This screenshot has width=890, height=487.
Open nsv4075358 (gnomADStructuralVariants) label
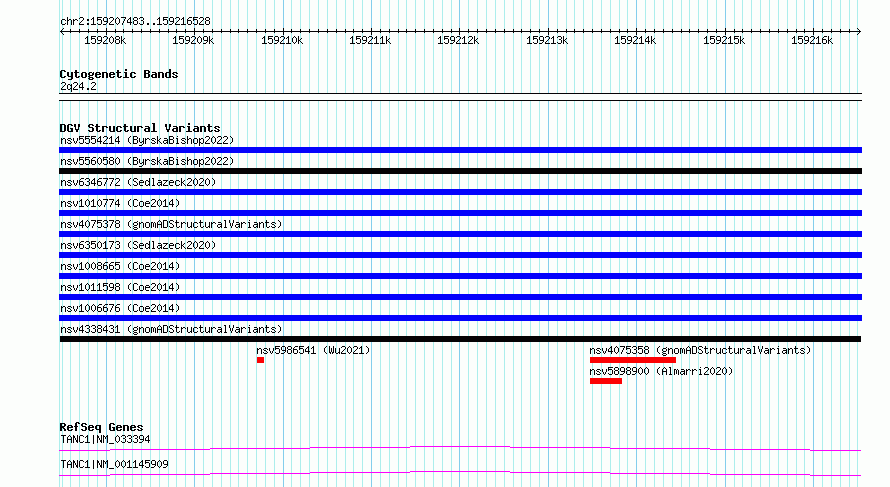(700, 350)
